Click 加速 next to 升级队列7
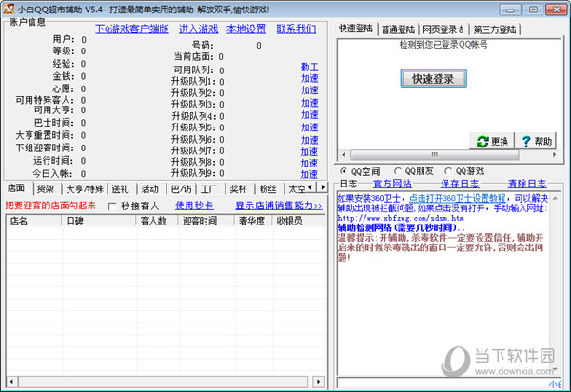 [308, 152]
